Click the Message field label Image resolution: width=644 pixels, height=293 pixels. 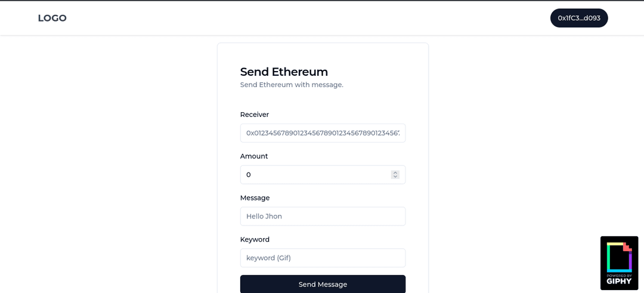255,198
